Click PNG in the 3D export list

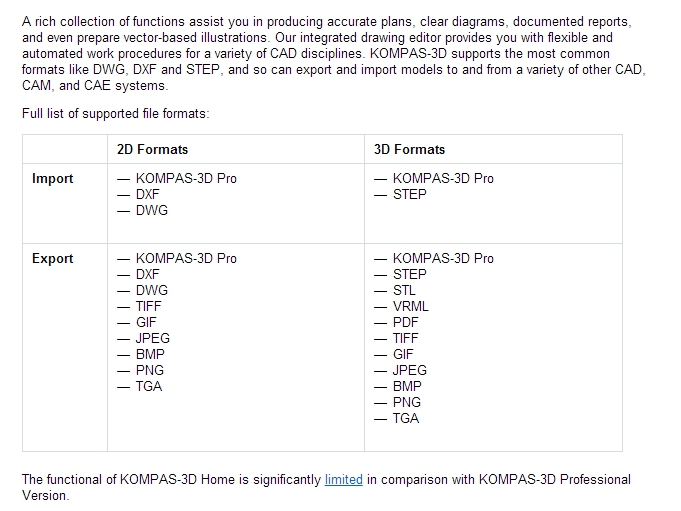(x=406, y=402)
